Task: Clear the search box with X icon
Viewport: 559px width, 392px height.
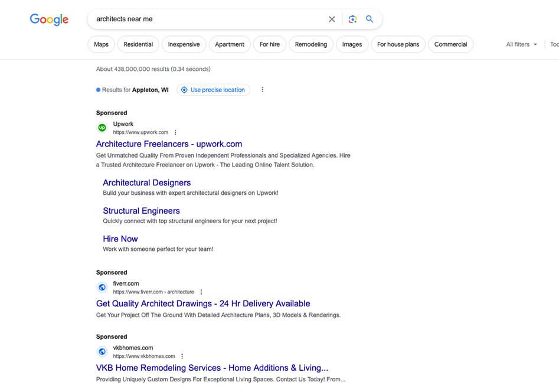Action: tap(332, 19)
